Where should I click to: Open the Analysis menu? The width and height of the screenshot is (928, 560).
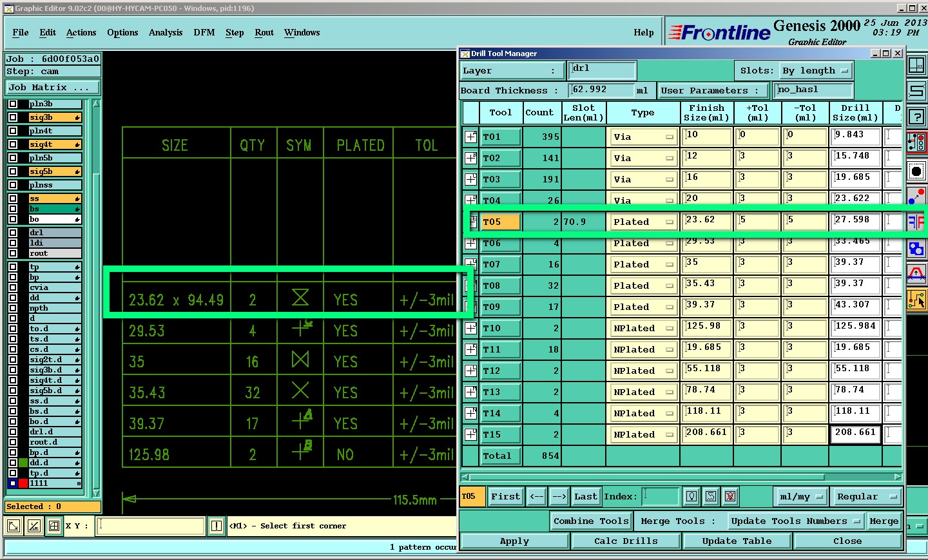pos(166,32)
